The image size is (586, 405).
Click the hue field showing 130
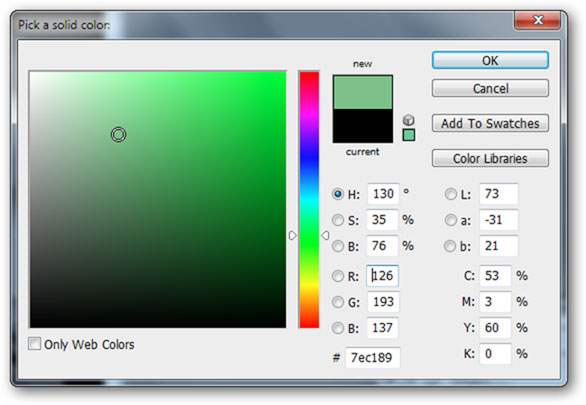coord(383,194)
